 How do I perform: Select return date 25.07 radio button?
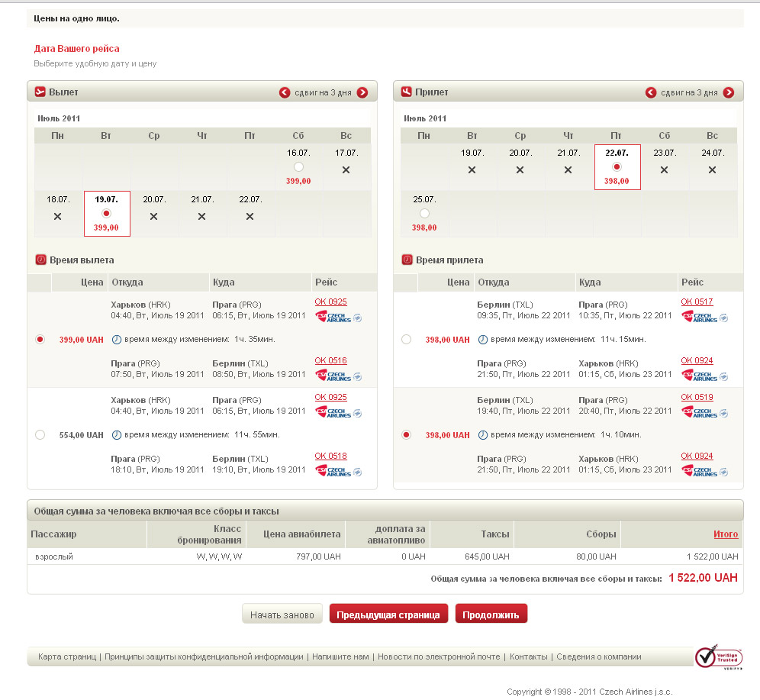point(424,213)
